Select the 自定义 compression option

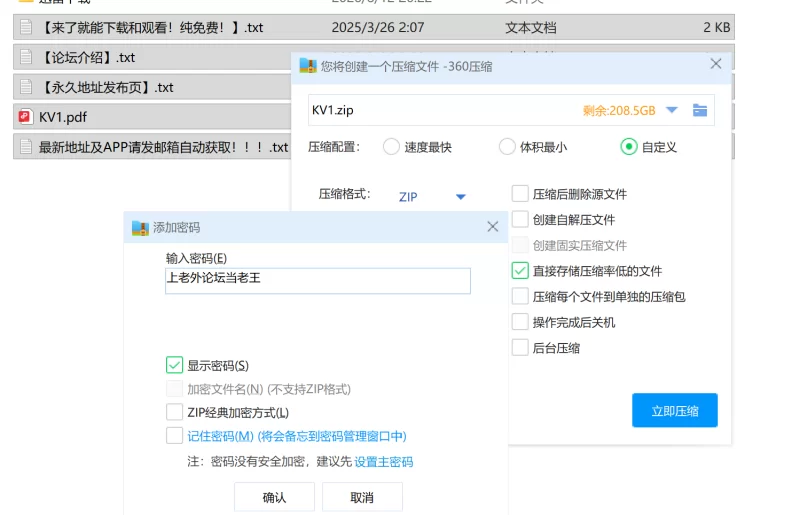pyautogui.click(x=629, y=147)
